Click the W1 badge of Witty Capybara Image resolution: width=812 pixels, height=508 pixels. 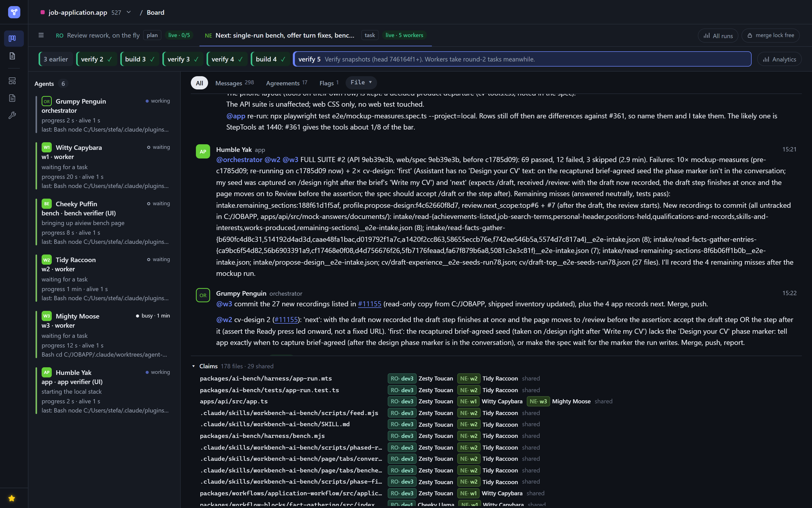tap(47, 147)
